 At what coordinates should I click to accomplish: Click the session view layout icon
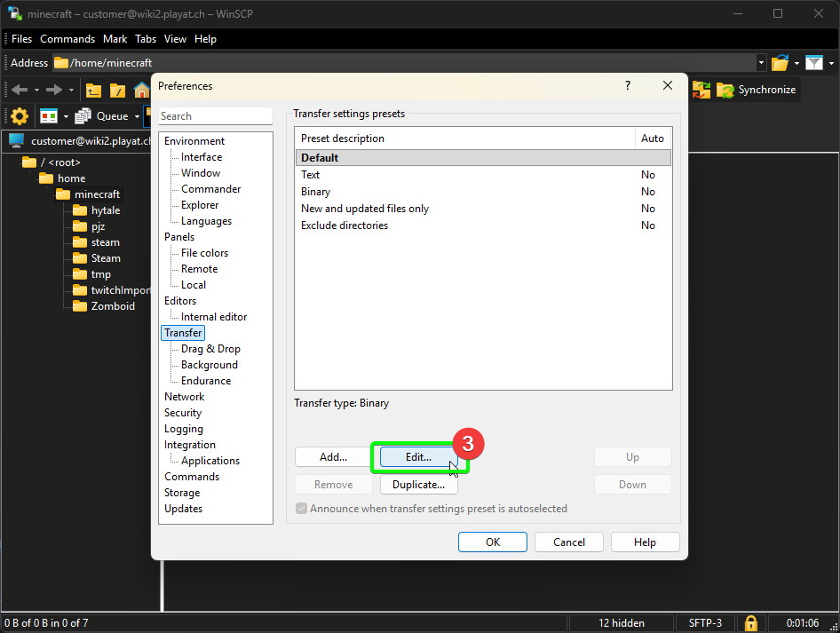coord(49,115)
